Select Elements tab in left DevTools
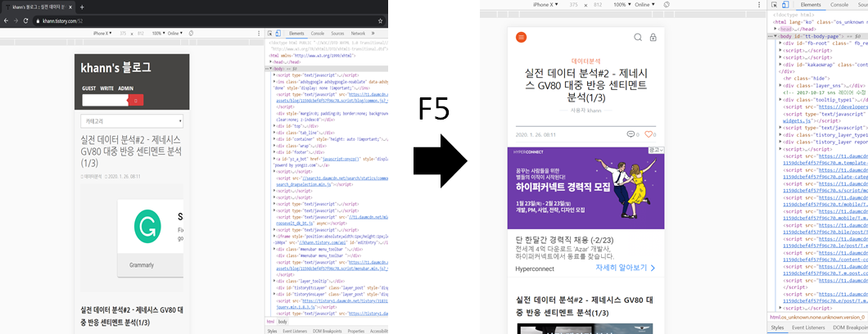This screenshot has height=334, width=868. pos(296,34)
